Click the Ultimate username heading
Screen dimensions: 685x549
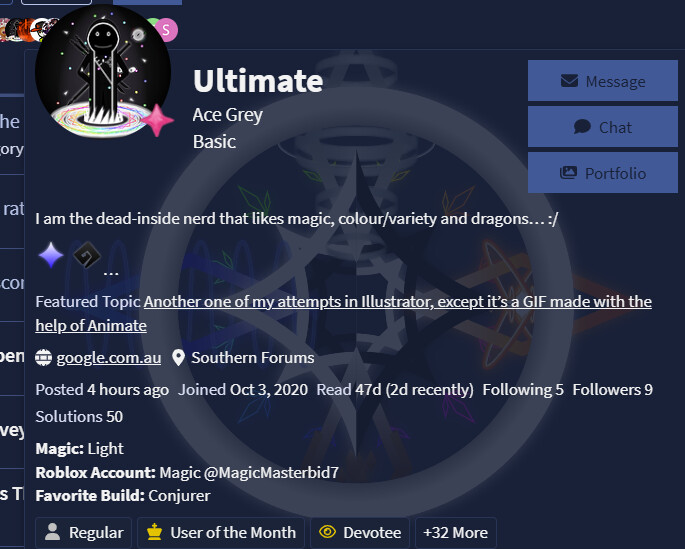[258, 81]
